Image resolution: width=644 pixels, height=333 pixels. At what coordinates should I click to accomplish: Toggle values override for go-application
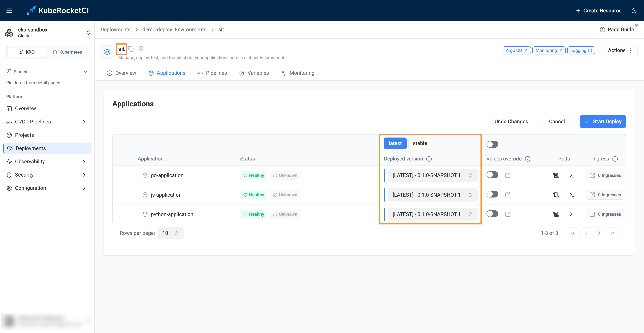[492, 175]
